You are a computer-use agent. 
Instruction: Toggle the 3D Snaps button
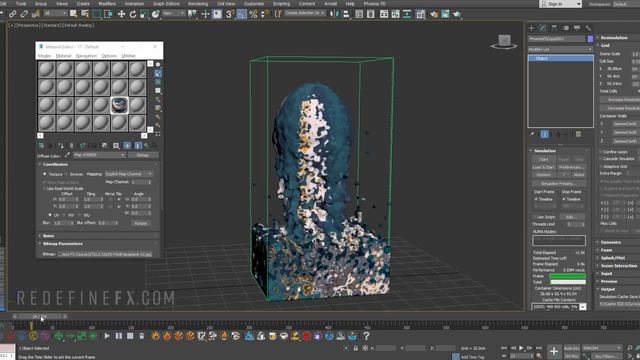coord(230,14)
